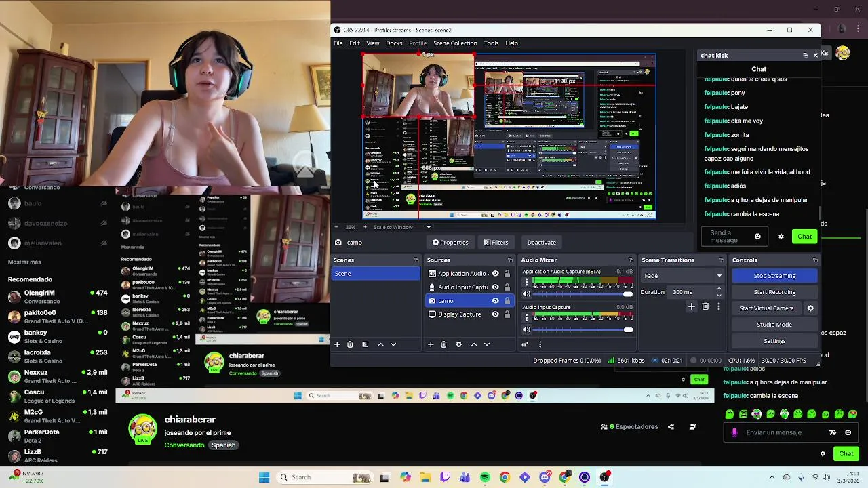Hide the camo source
The width and height of the screenshot is (868, 488).
coord(496,301)
